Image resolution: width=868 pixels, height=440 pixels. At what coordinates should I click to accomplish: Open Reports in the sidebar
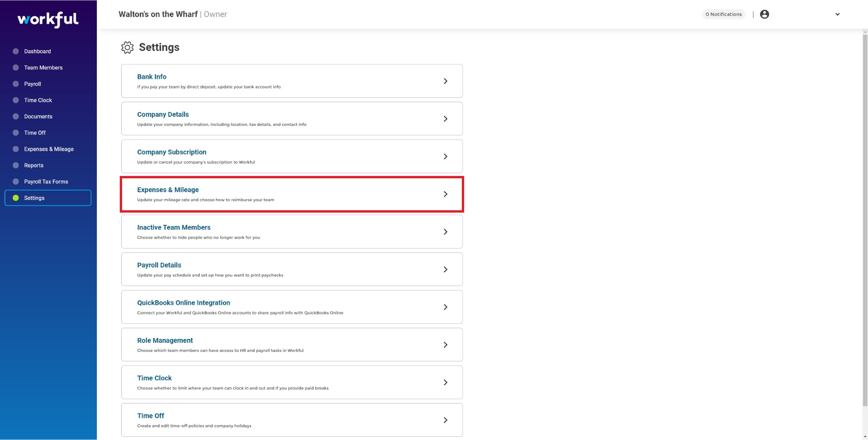pos(34,165)
